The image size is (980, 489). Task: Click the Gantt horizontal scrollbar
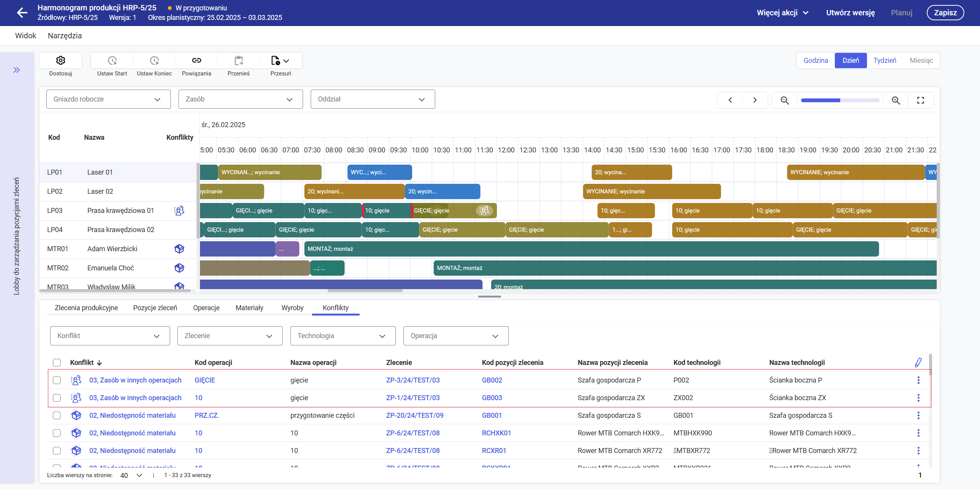point(365,291)
